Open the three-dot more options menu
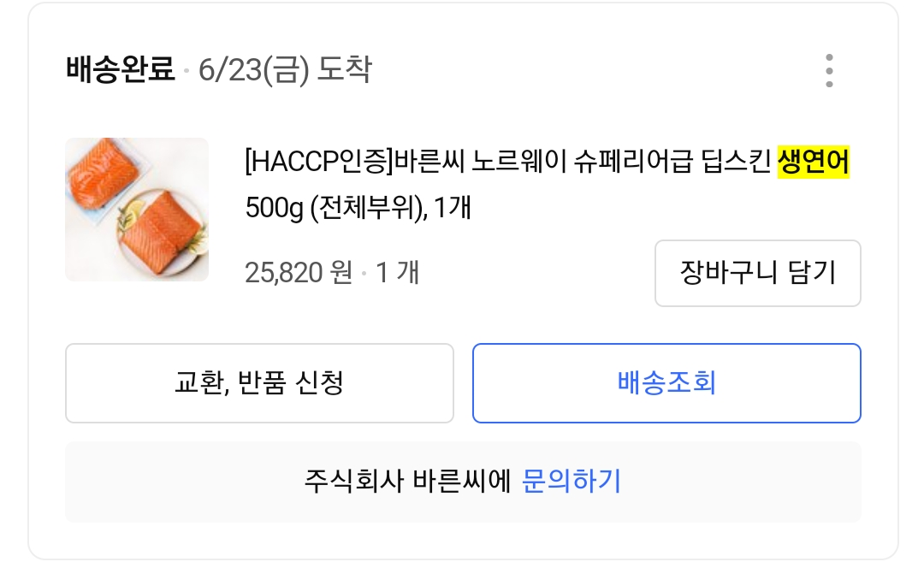This screenshot has height=562, width=924. 828,70
